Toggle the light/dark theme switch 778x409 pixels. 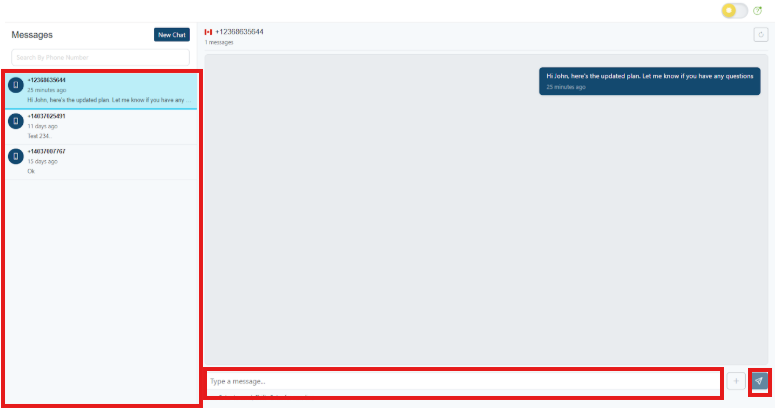point(734,11)
